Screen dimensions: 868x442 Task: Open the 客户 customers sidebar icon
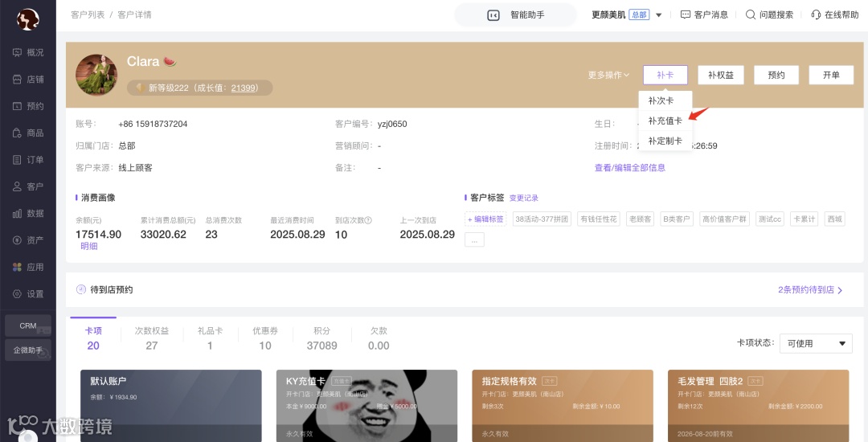click(17, 186)
